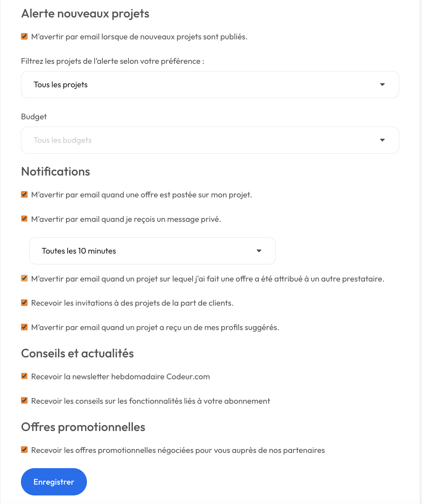
Task: Toggle offer posted on my project notification
Action: 24,194
